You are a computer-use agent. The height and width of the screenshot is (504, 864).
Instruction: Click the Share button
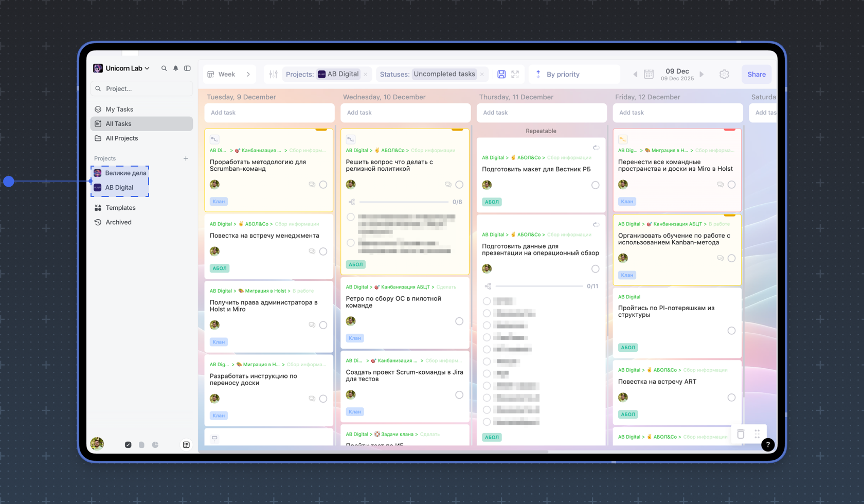coord(756,75)
